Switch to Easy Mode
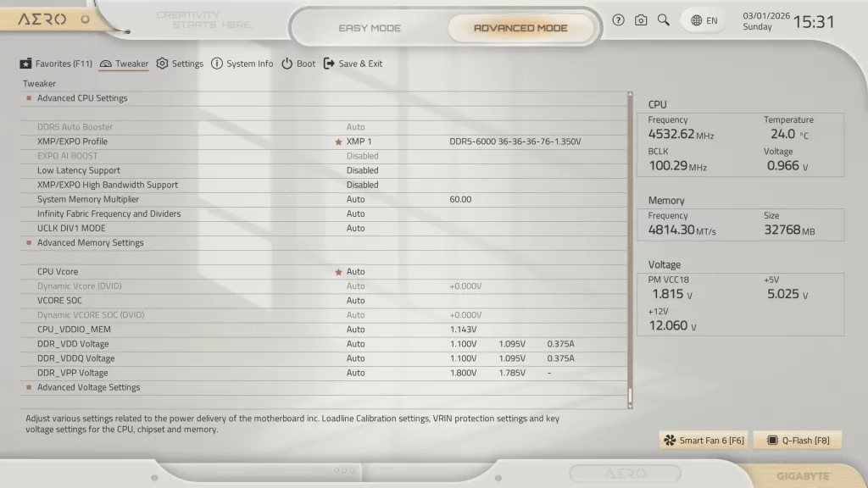 (x=370, y=27)
